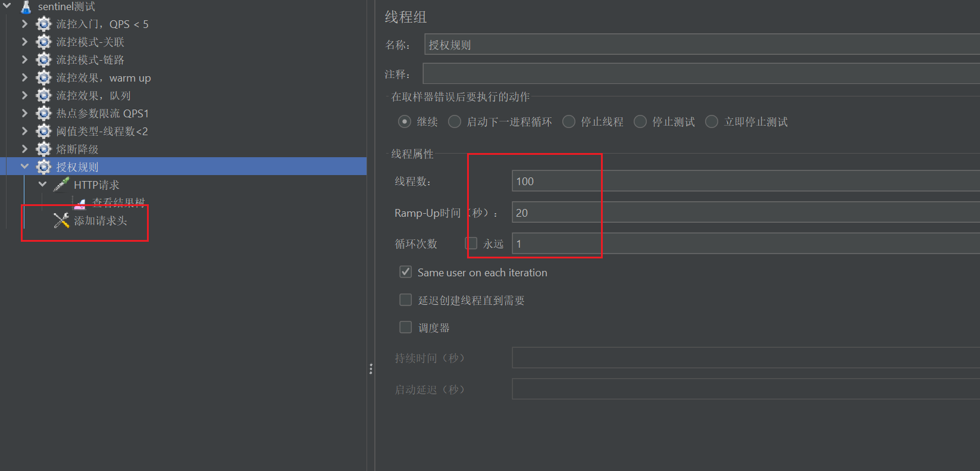The height and width of the screenshot is (471, 980).
Task: Toggle the 永远 loop forever checkbox
Action: click(471, 243)
